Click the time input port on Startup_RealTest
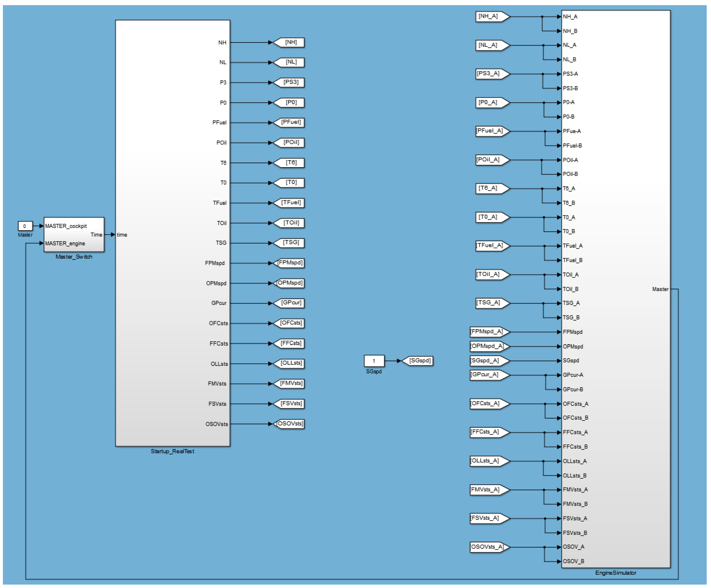 (x=122, y=235)
